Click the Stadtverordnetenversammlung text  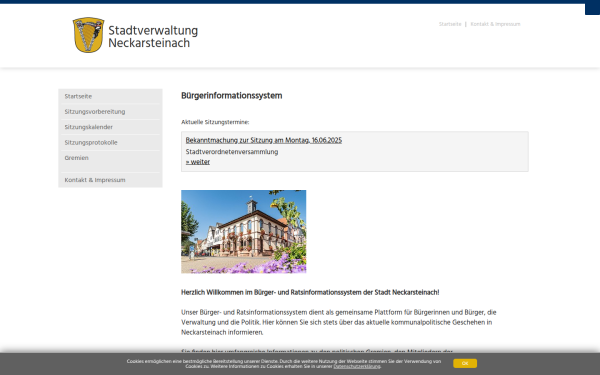232,152
